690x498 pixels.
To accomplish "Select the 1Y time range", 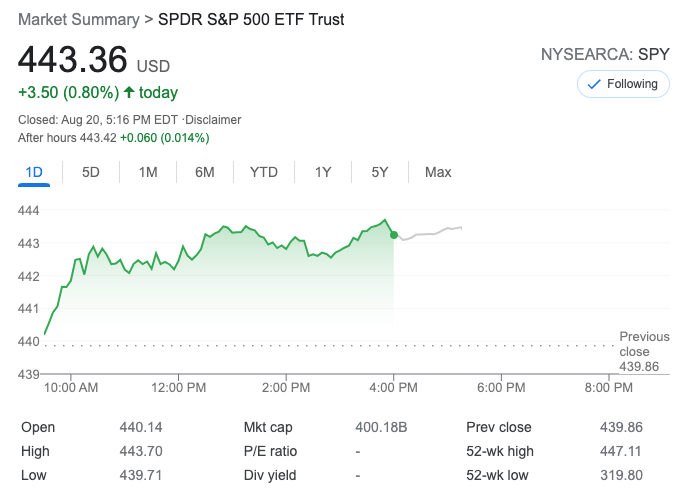I will point(323,172).
